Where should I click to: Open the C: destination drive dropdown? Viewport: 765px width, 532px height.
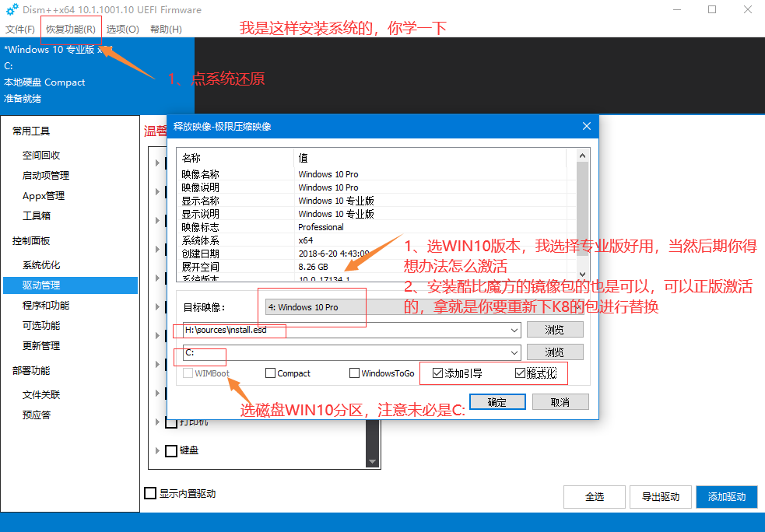coord(512,353)
